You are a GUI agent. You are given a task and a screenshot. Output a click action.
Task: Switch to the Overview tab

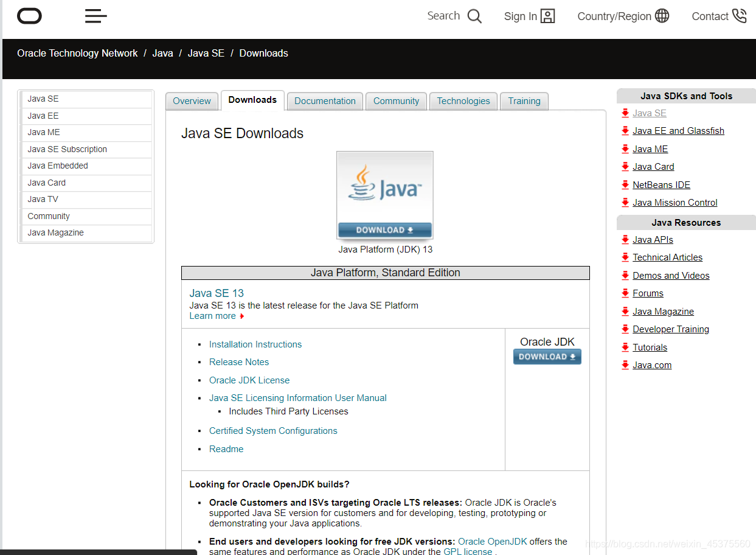pos(192,101)
